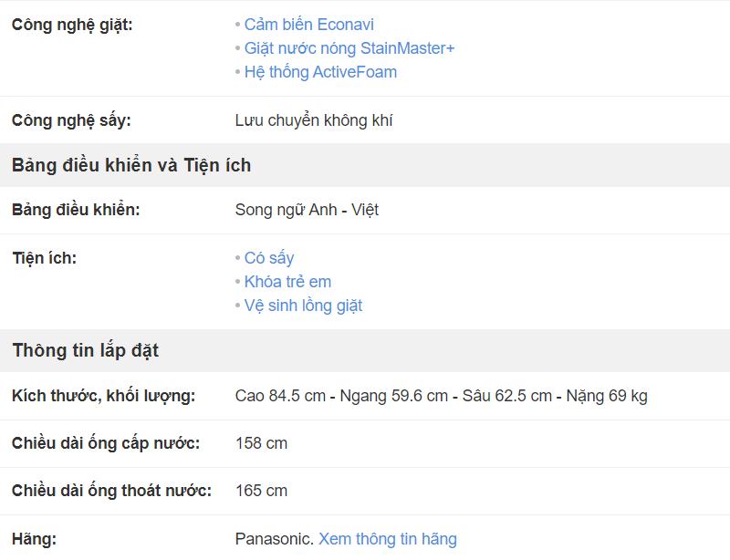730x560 pixels.
Task: Click the Chiều dài ống thoát nước label
Action: tap(111, 491)
